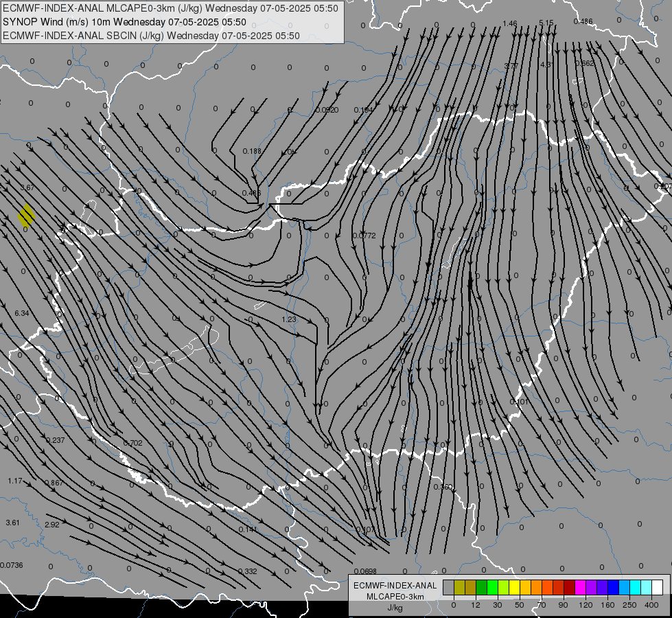672x618 pixels.
Task: Click the 0.194 value on the map
Action: tap(363, 111)
